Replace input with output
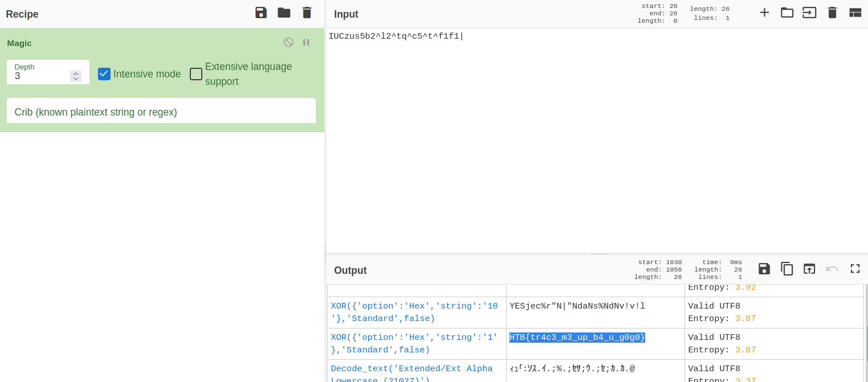The height and width of the screenshot is (382, 868). click(x=809, y=269)
